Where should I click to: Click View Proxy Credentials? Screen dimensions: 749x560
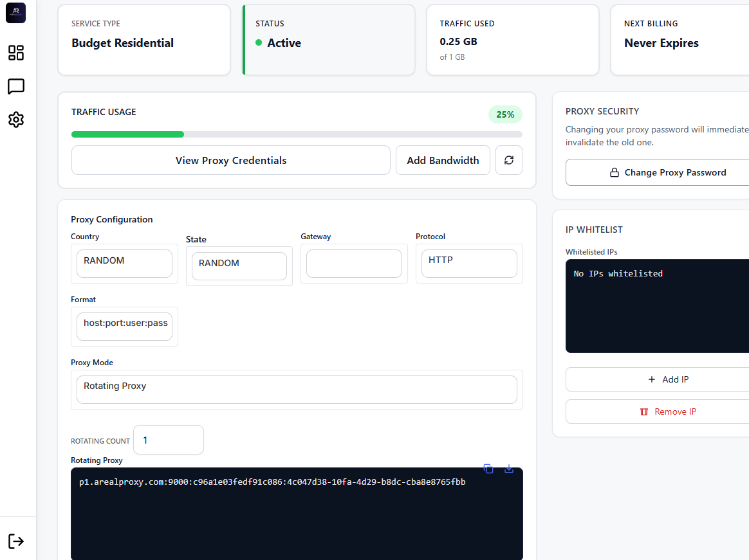230,159
